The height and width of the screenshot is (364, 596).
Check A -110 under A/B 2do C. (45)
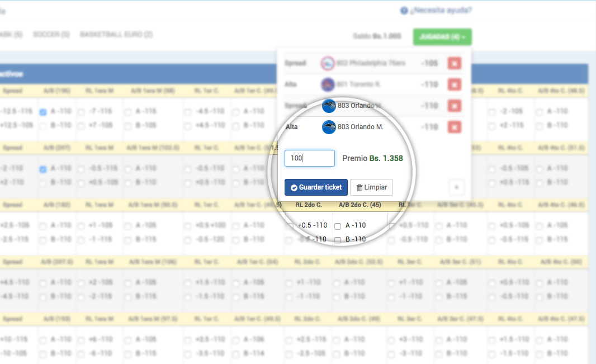338,226
